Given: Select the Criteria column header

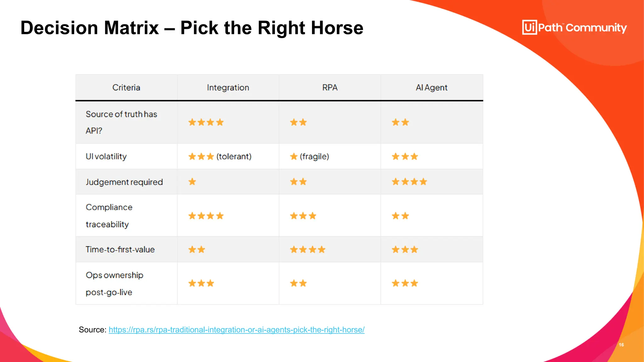Looking at the screenshot, I should [x=126, y=88].
